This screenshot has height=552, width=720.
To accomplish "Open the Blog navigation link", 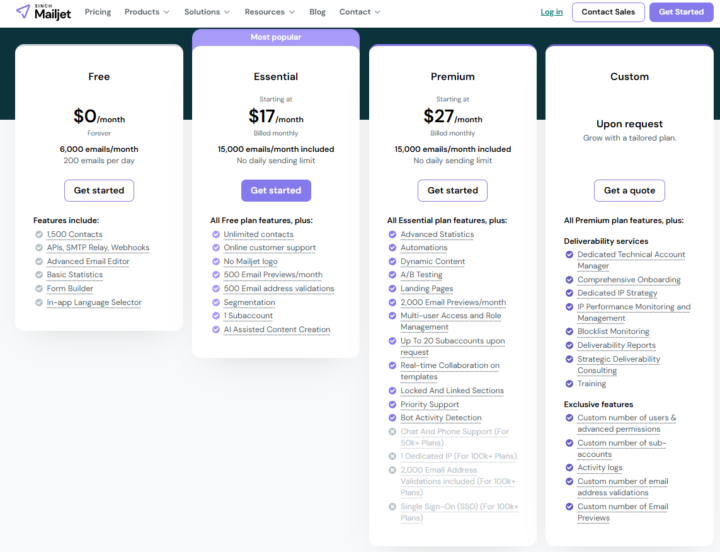I will 317,12.
